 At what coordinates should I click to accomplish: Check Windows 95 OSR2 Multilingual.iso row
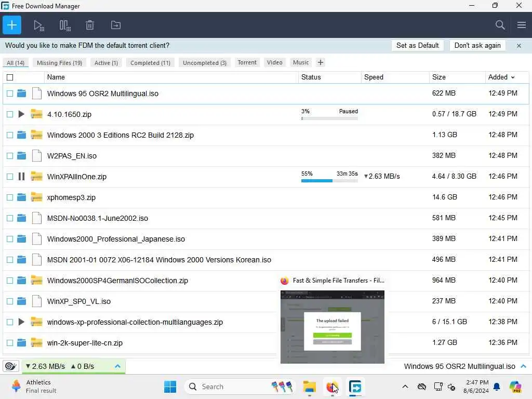coord(10,94)
